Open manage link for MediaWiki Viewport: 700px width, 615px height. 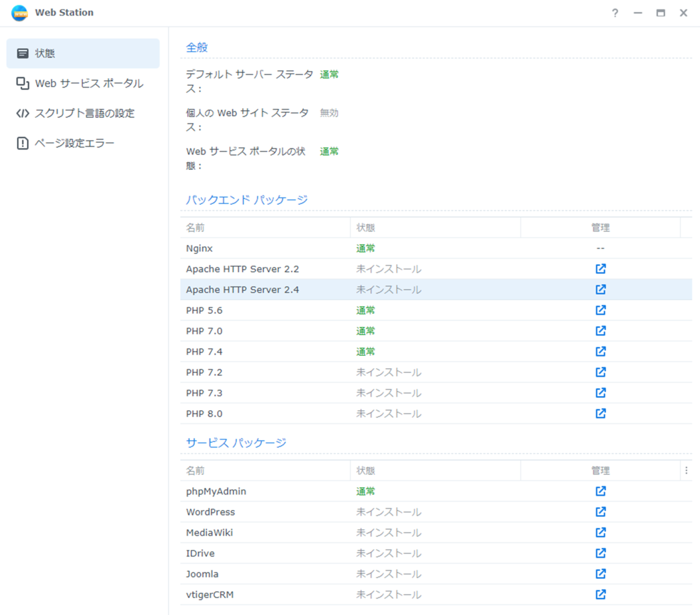(600, 533)
